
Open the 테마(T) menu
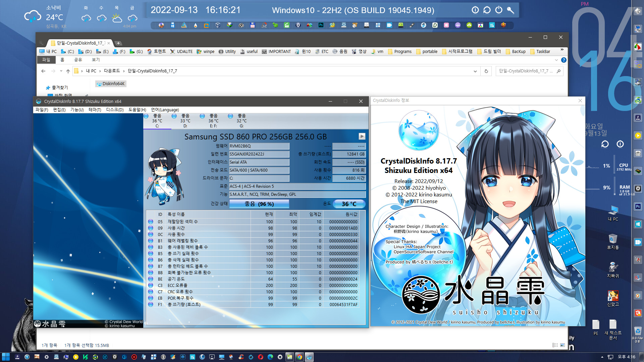coord(95,110)
